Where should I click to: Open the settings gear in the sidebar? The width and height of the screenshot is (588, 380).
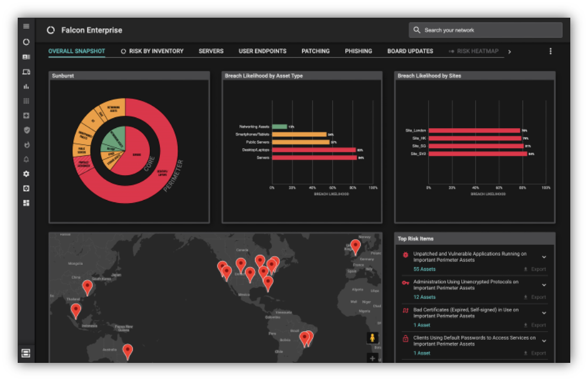[x=26, y=174]
